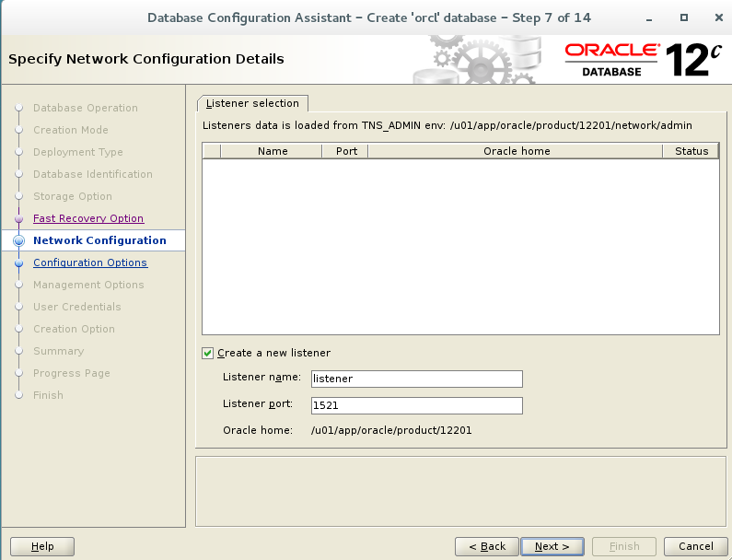Jump to the Fast Recovery Option step
Image resolution: width=732 pixels, height=560 pixels.
(88, 218)
